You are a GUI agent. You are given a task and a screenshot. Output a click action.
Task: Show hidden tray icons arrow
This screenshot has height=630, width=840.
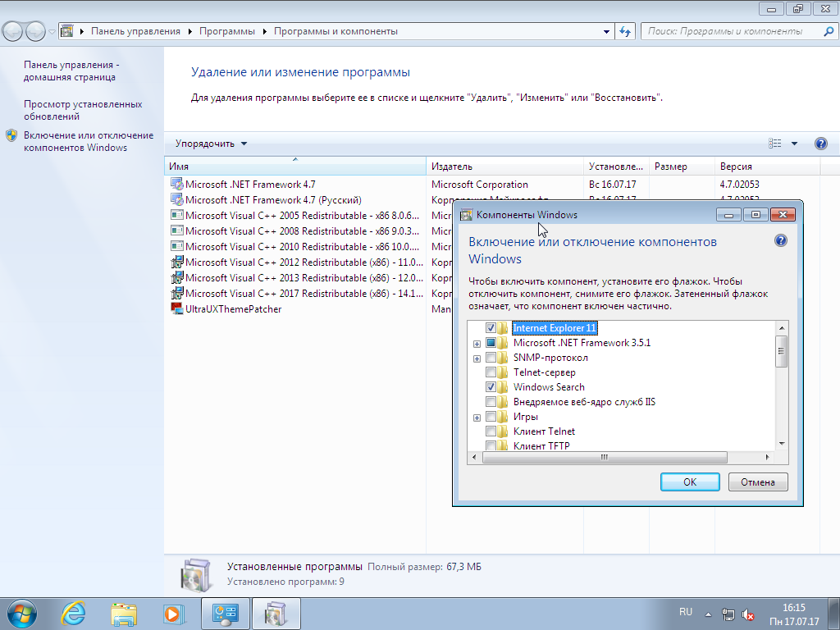[x=708, y=614]
